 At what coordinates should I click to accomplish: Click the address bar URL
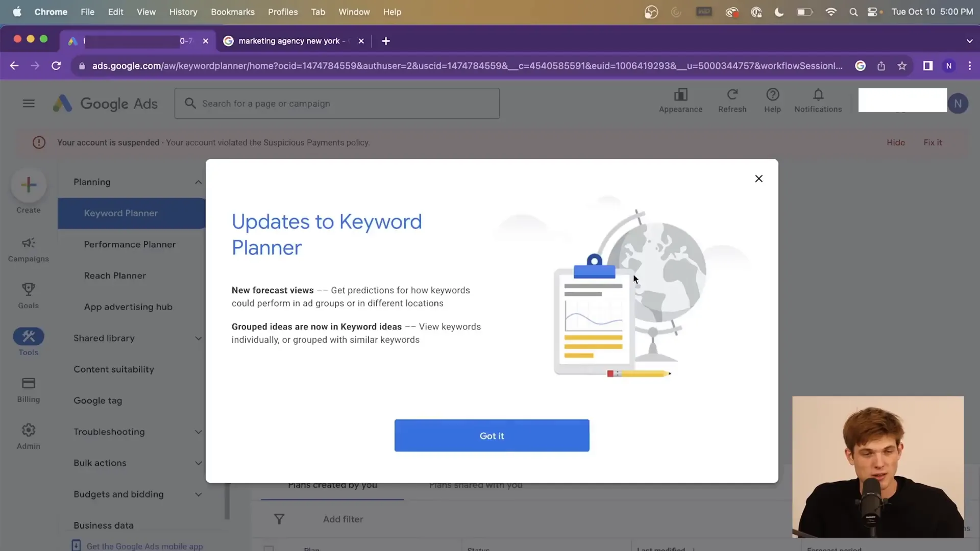point(467,66)
